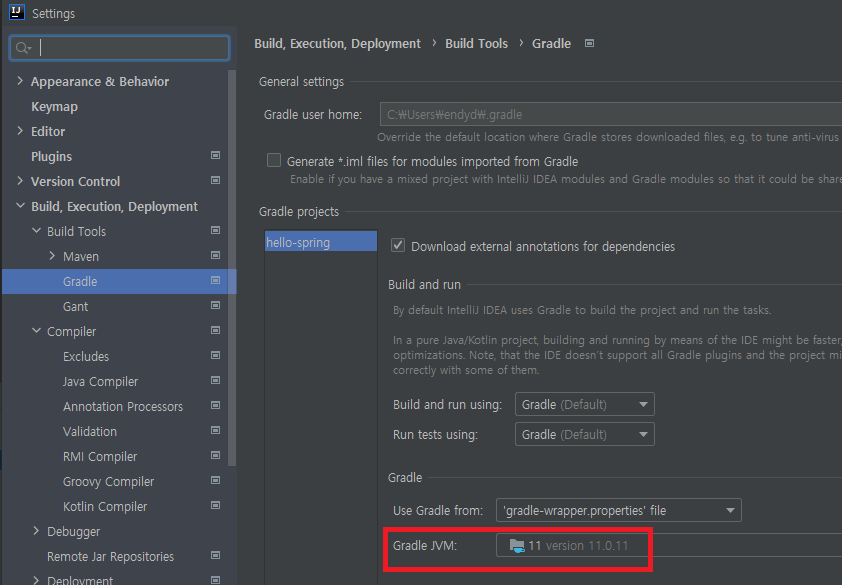This screenshot has height=585, width=842.
Task: Click project-level icon next to Compiler
Action: (x=215, y=330)
